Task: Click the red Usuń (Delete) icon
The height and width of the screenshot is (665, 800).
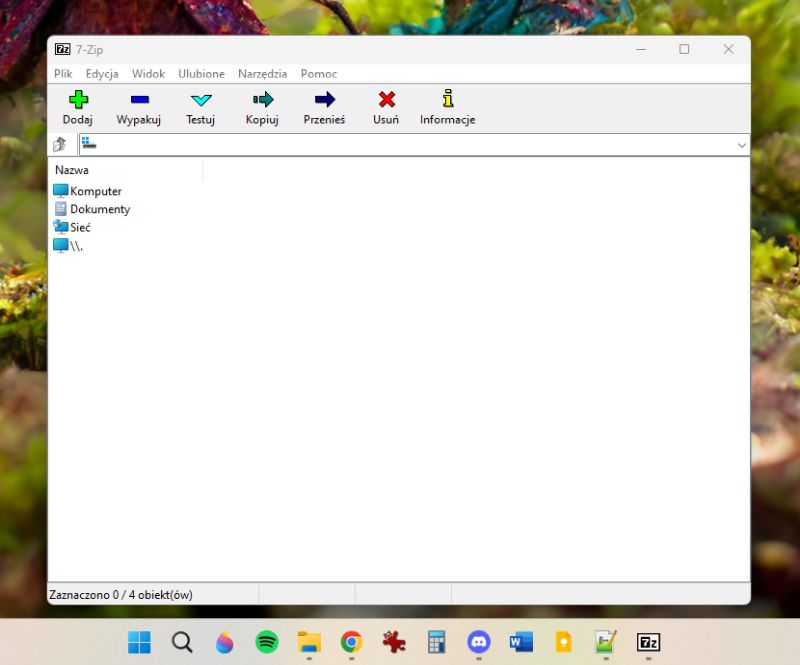Action: click(385, 105)
